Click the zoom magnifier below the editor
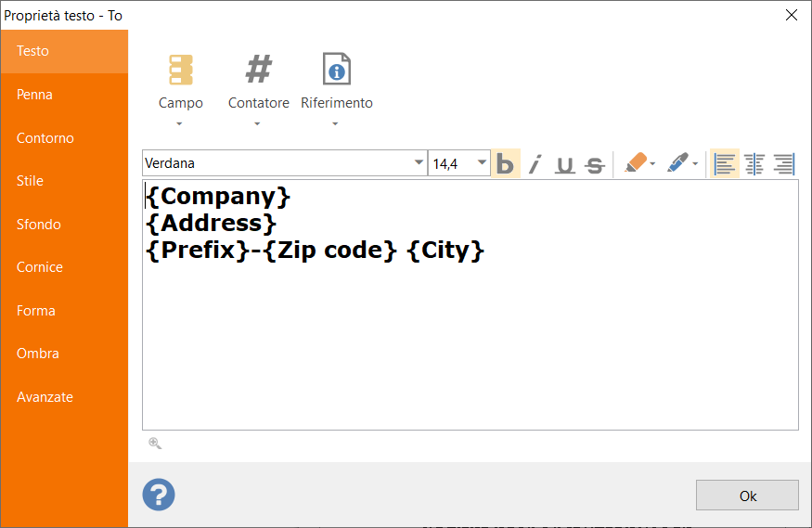The width and height of the screenshot is (812, 528). pyautogui.click(x=155, y=444)
